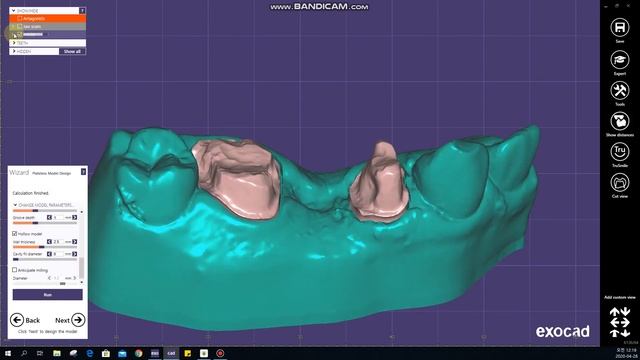Open the Tools wrench icon

620,90
